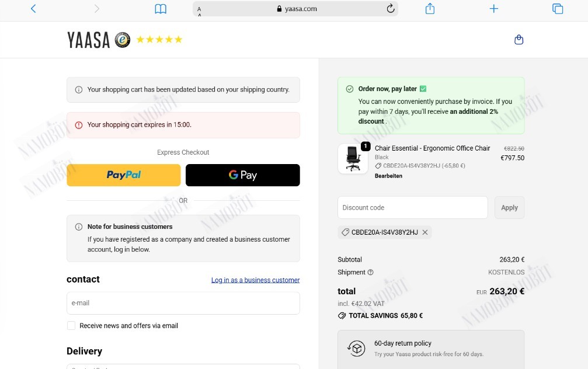
Task: Click the YAASA logo
Action: coord(89,40)
